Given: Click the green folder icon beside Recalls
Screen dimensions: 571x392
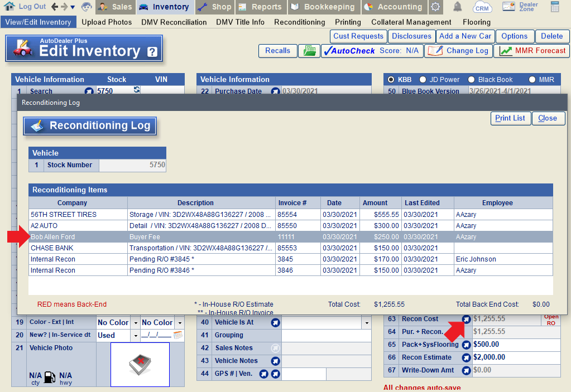Looking at the screenshot, I should (x=309, y=51).
